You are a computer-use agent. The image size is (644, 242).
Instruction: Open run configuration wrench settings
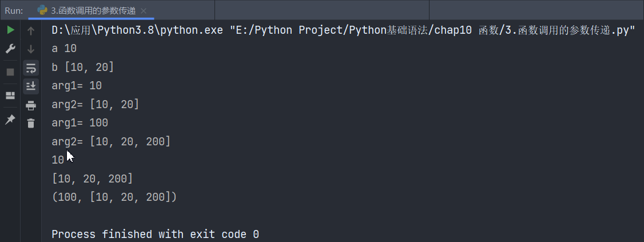[10, 49]
